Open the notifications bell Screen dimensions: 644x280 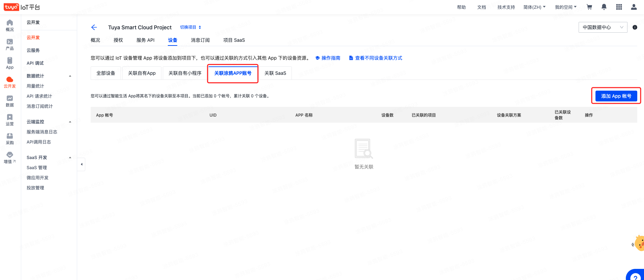click(x=604, y=7)
